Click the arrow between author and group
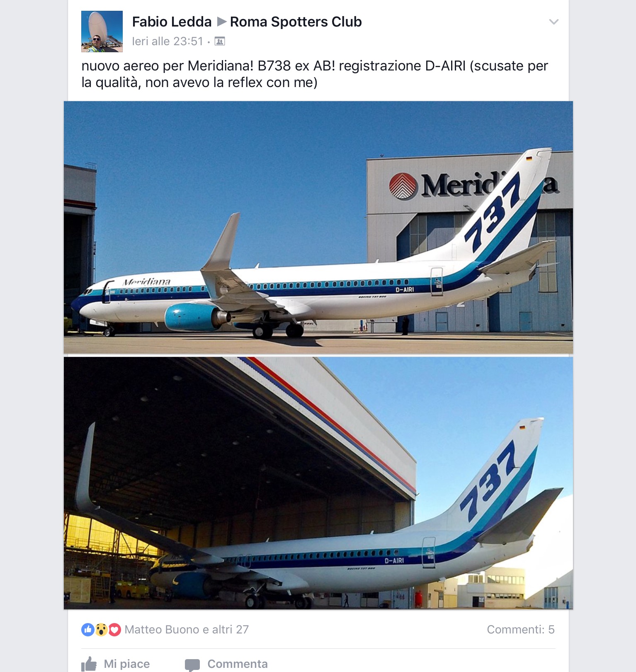 [222, 22]
